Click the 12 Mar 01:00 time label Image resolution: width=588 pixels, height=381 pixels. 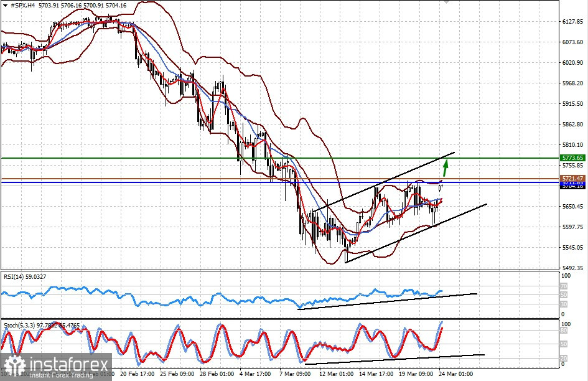335,375
